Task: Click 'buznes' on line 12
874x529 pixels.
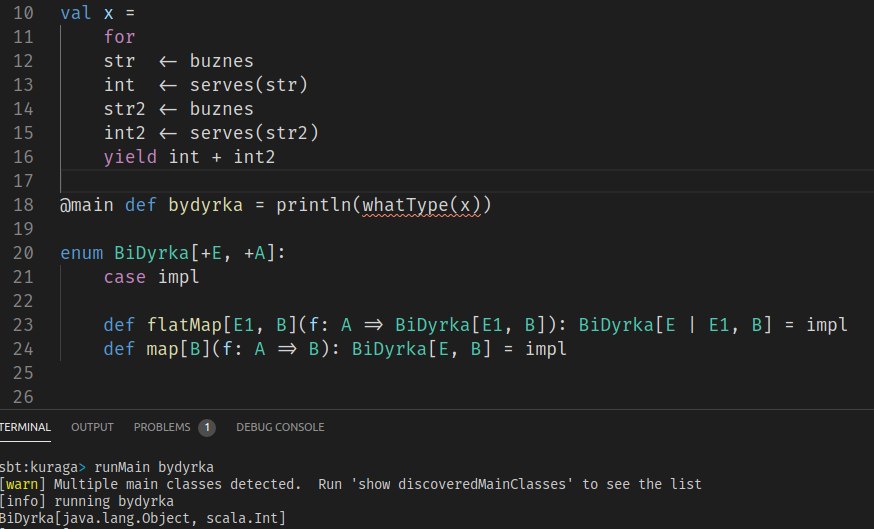Action: tap(221, 61)
